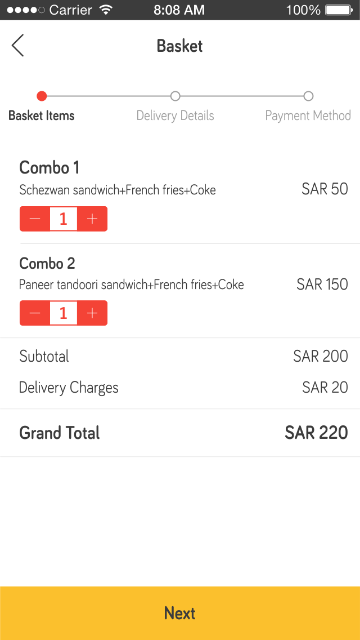Screen dimensions: 360x640
Task: Increase Combo 1 quantity with plus
Action: click(x=92, y=219)
